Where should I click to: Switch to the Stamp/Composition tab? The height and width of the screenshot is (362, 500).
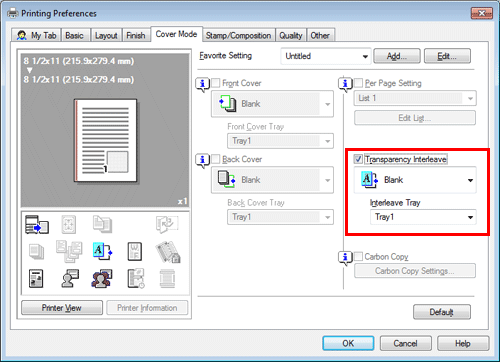[x=238, y=35]
